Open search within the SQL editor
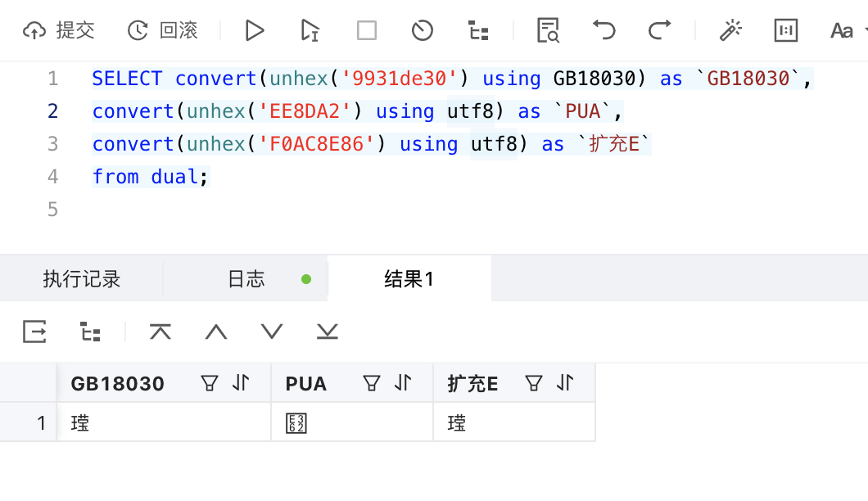This screenshot has width=868, height=501. pyautogui.click(x=547, y=30)
